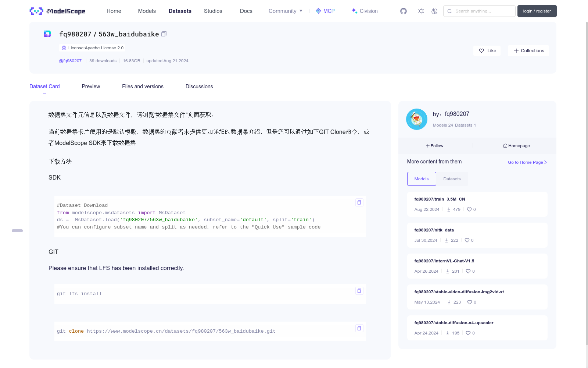Select the Datasets tab in sidebar

point(452,179)
